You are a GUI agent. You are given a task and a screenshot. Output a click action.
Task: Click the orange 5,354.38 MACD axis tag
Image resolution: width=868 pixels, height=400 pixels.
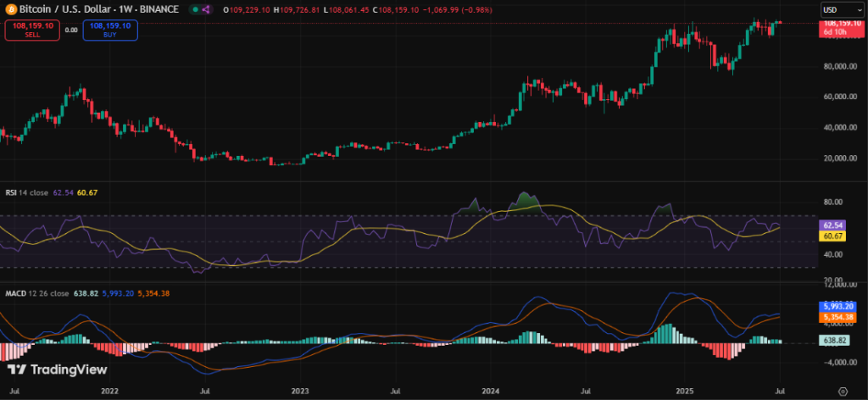coord(837,318)
